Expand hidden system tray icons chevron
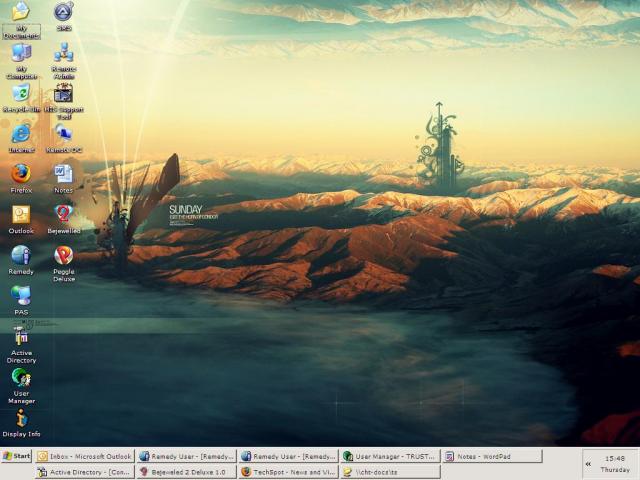Image resolution: width=640 pixels, height=480 pixels. (588, 464)
